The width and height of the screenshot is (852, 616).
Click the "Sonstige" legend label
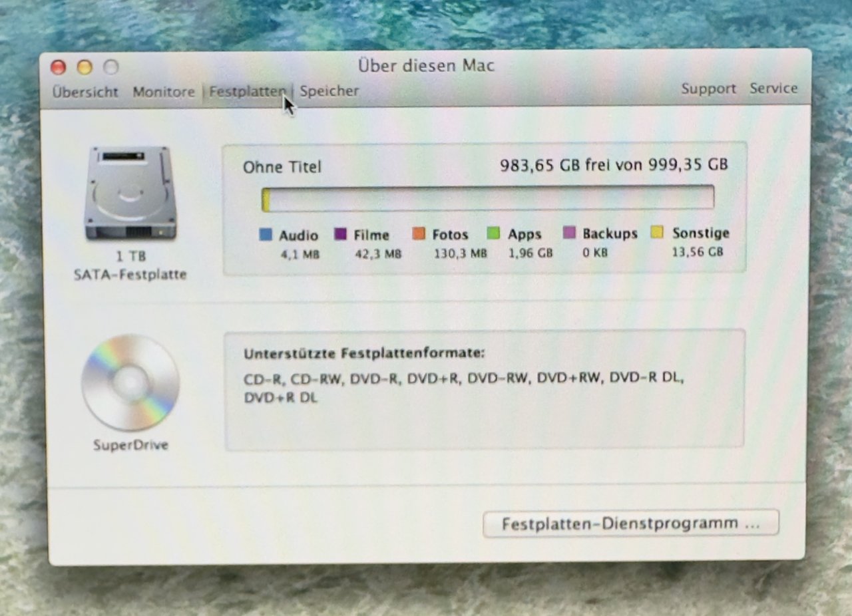point(701,233)
